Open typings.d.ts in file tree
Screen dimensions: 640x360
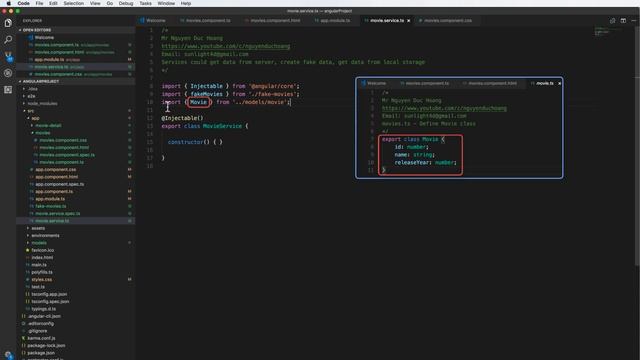click(x=44, y=309)
